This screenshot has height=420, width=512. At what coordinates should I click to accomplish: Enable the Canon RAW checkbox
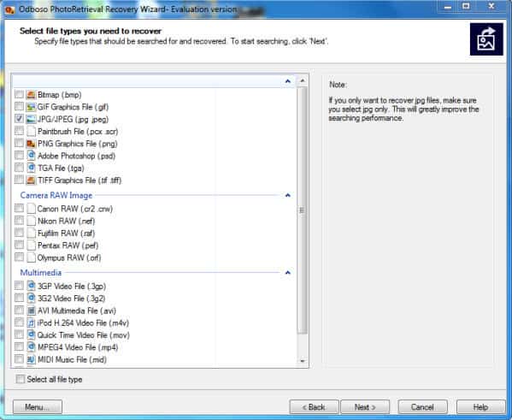click(20, 208)
